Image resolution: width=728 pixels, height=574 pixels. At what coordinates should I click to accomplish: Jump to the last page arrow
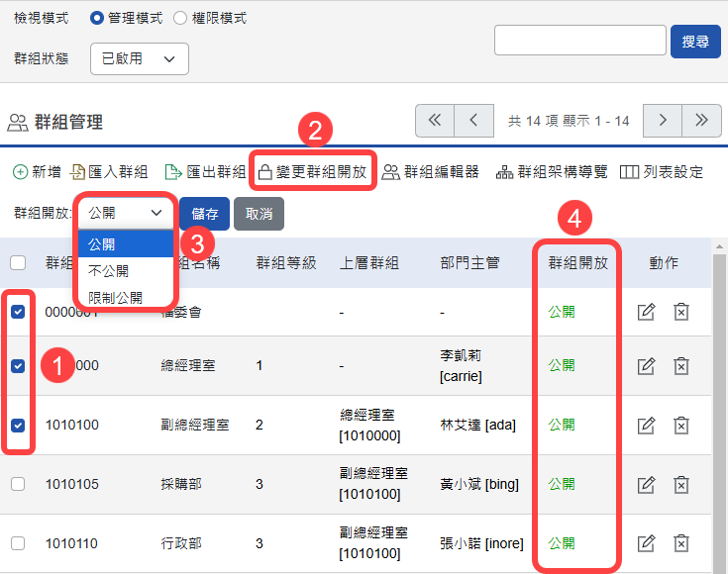coord(701,121)
